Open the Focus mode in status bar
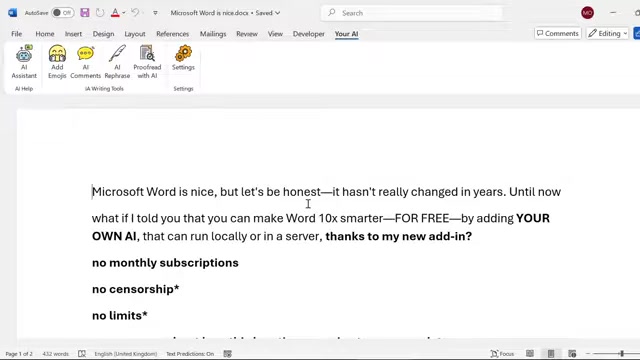Image resolution: width=640 pixels, height=360 pixels. click(x=502, y=353)
